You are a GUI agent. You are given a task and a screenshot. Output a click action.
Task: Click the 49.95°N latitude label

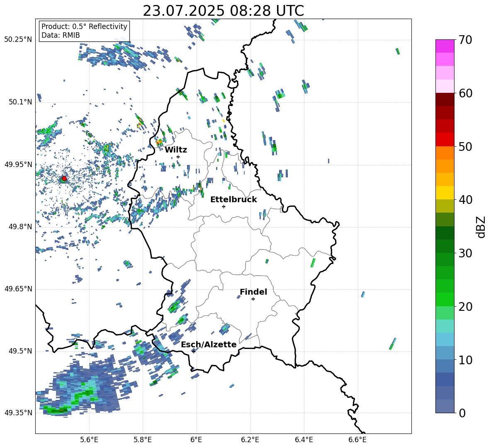(18, 164)
